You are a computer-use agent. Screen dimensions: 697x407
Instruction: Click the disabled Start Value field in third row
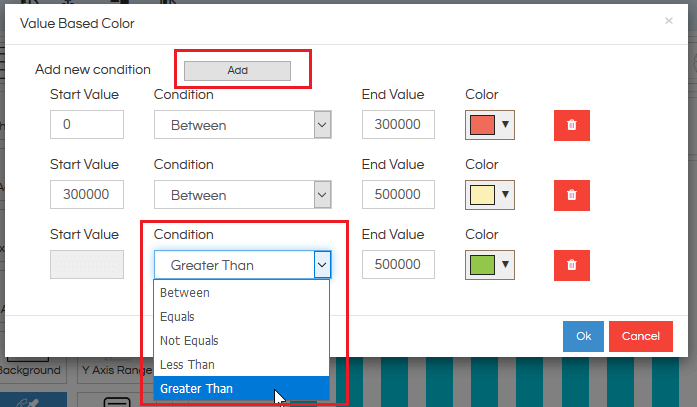click(87, 264)
